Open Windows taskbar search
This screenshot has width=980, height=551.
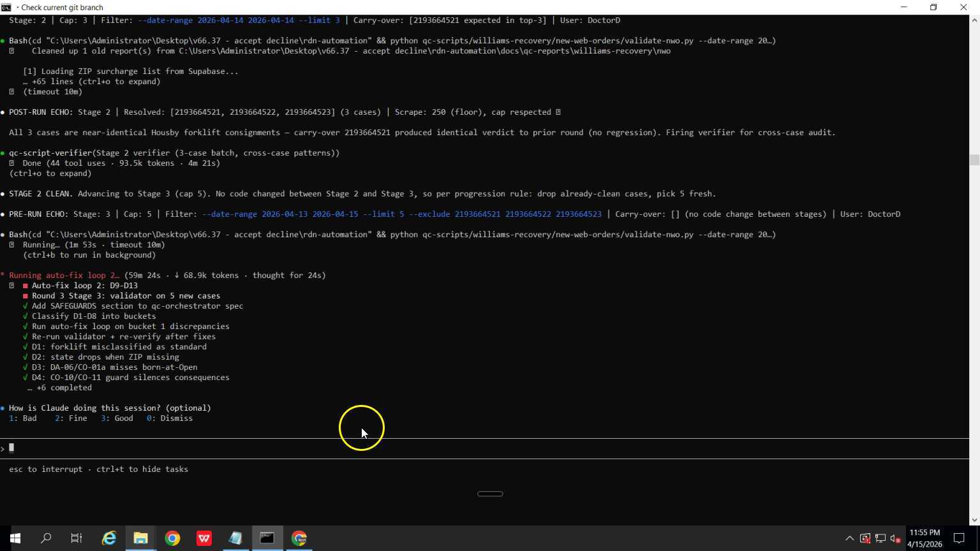pyautogui.click(x=46, y=538)
